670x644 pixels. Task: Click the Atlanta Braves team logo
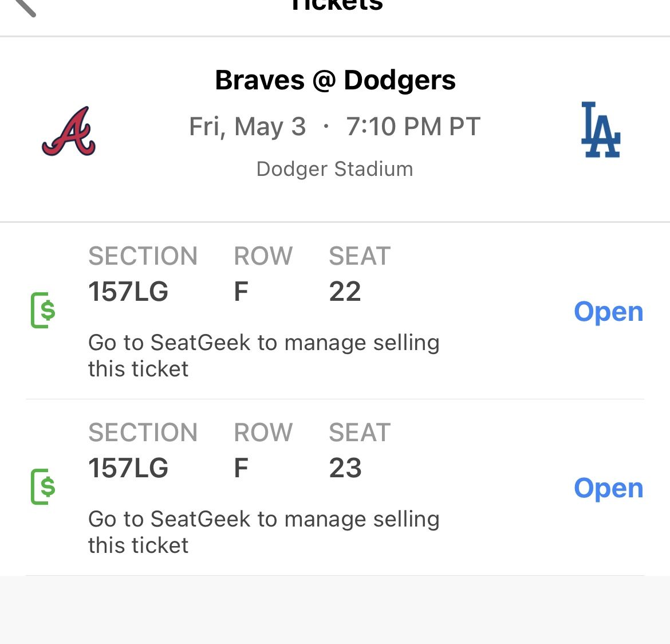pos(69,131)
